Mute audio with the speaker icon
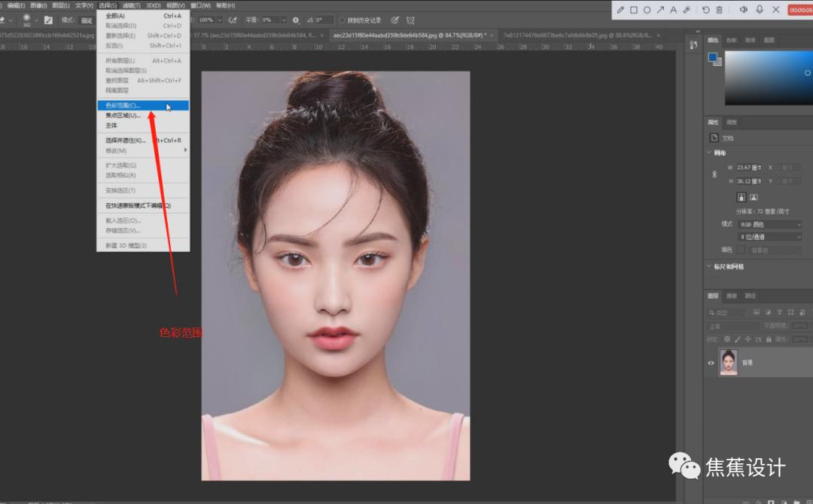Viewport: 813px width, 504px height. pyautogui.click(x=744, y=8)
